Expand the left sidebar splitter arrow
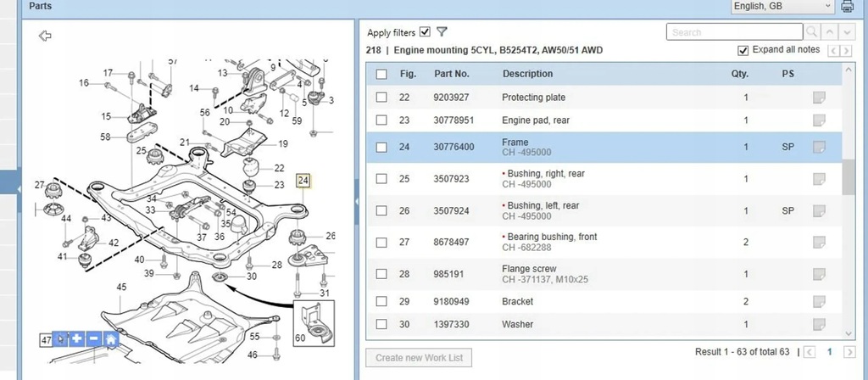Viewport: 868px width, 380px height. (19, 189)
